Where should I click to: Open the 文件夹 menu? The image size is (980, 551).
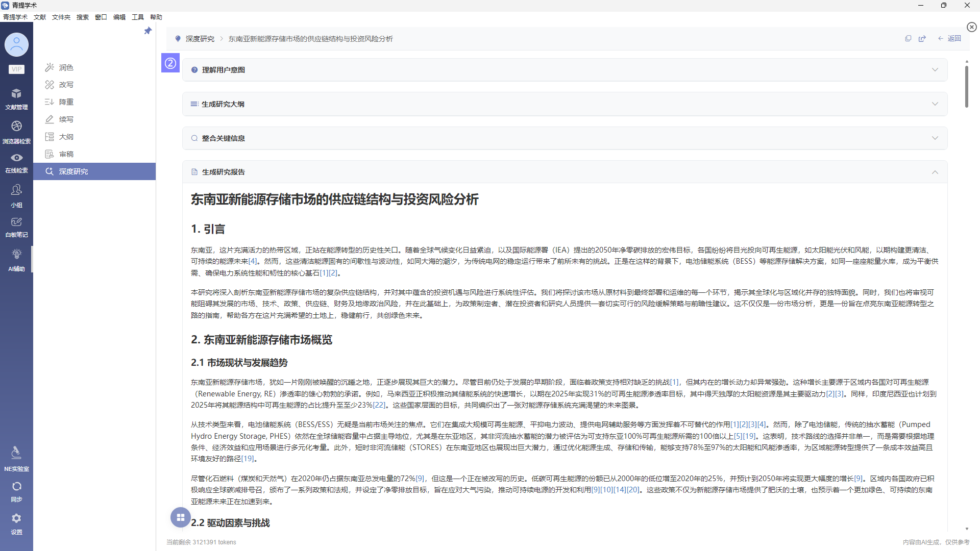[61, 17]
